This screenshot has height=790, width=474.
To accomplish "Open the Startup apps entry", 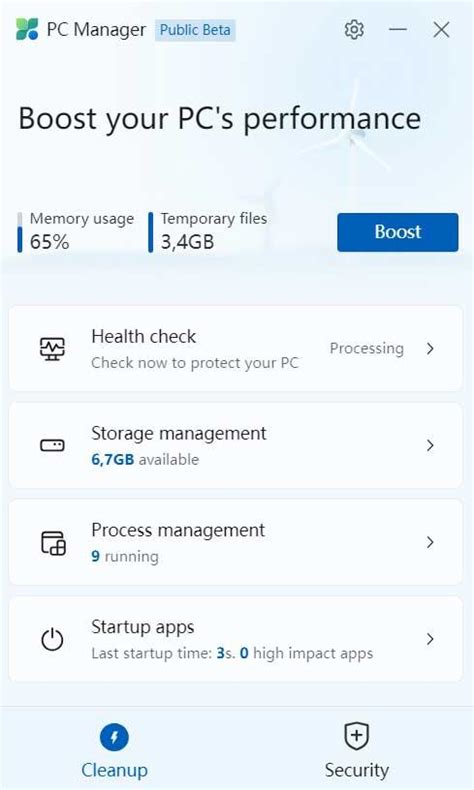I will 236,639.
